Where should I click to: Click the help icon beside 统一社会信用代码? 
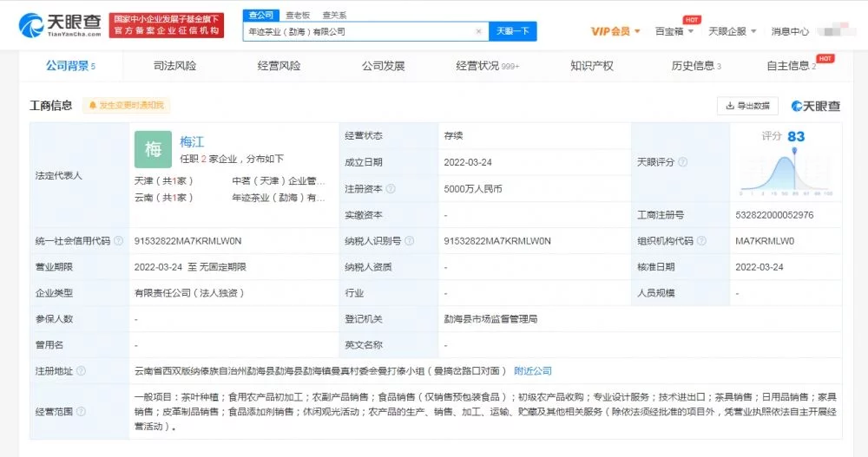tap(118, 241)
